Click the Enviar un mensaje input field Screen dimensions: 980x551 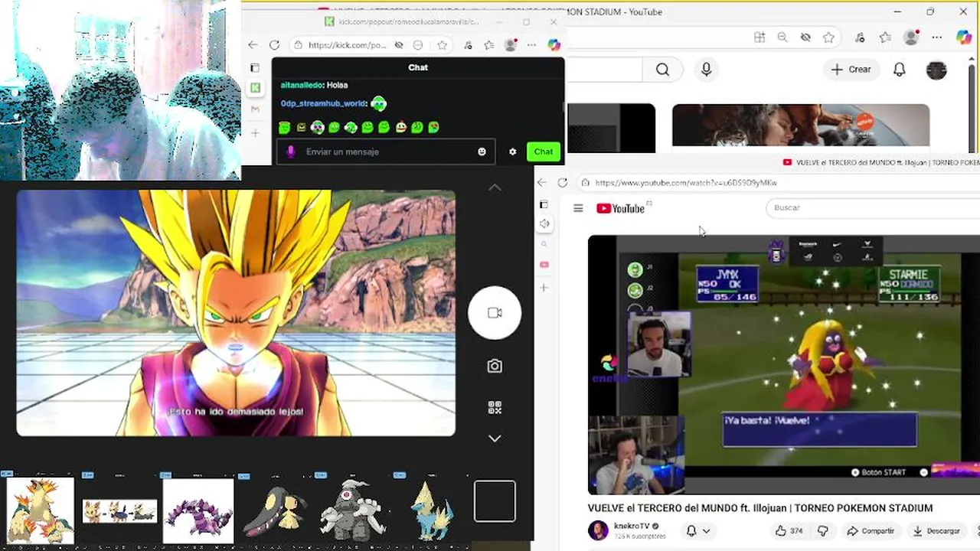coord(385,152)
